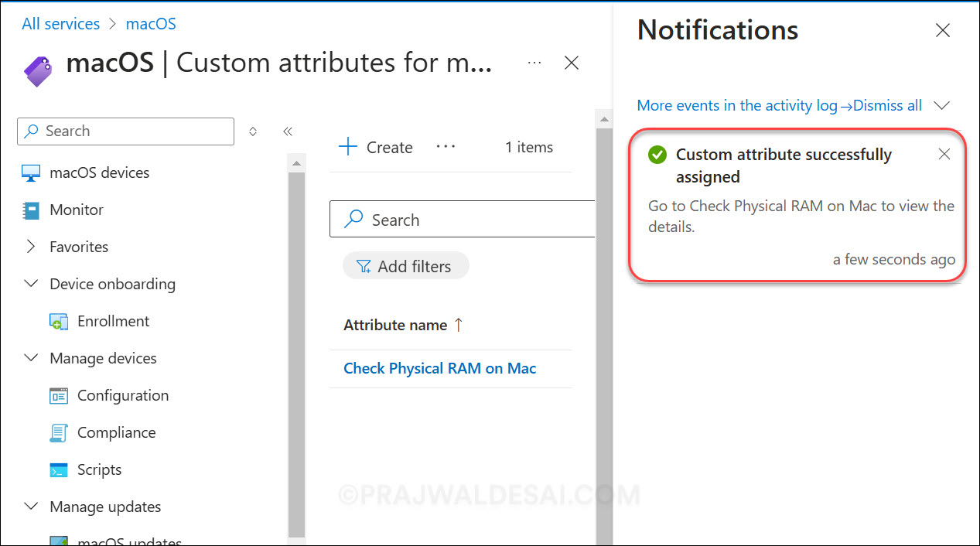
Task: Click the Enrollment icon
Action: (59, 322)
